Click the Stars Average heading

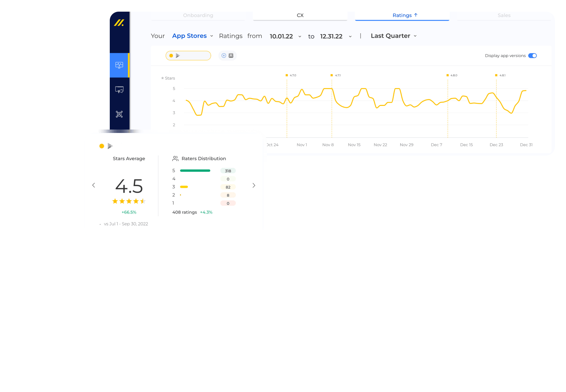(129, 159)
